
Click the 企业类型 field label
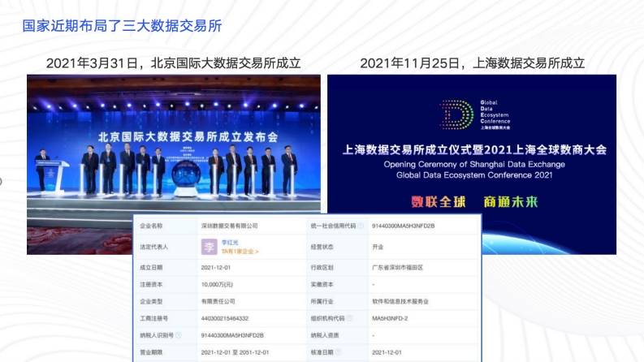pyautogui.click(x=151, y=301)
